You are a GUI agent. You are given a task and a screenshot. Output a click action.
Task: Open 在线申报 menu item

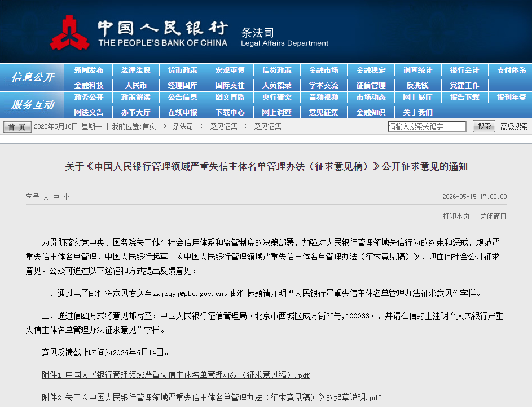pos(183,112)
